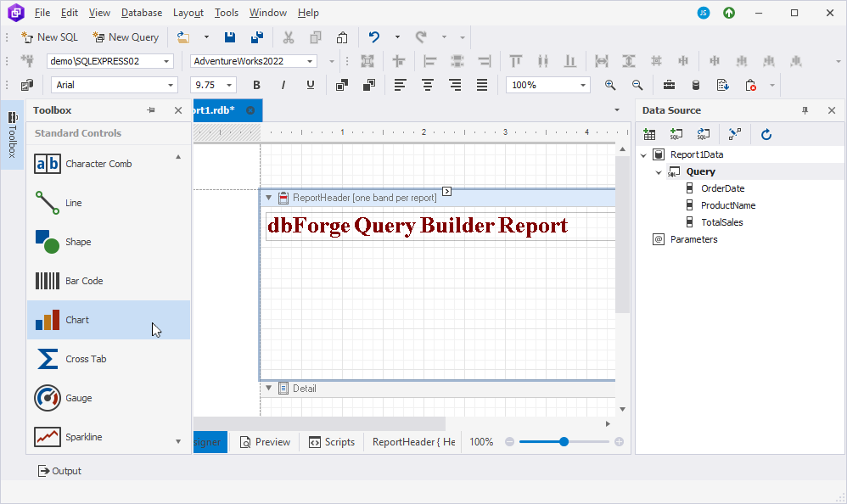The height and width of the screenshot is (504, 847).
Task: Click the New SQL button
Action: (x=50, y=37)
